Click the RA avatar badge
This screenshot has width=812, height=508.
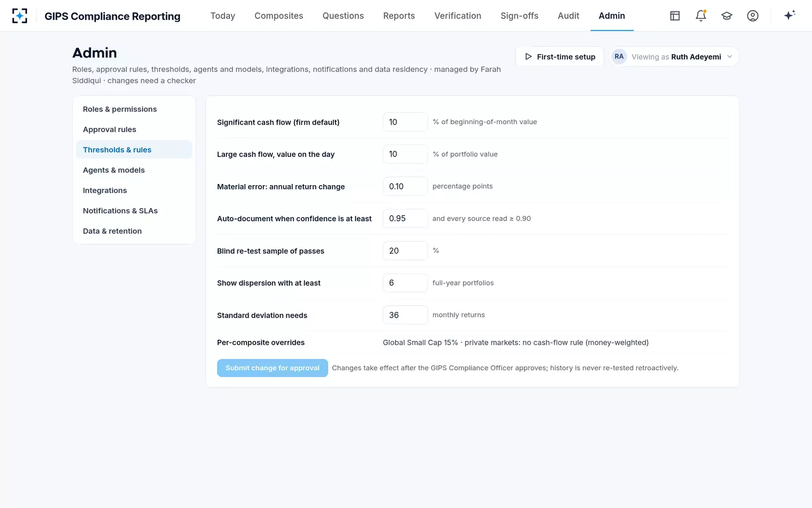coord(619,56)
